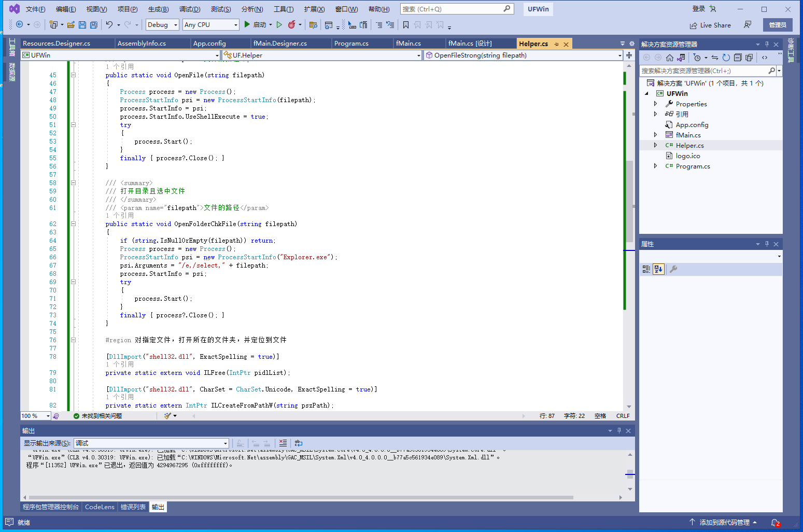This screenshot has width=803, height=532.
Task: Select App.config in solution tree
Action: 692,124
